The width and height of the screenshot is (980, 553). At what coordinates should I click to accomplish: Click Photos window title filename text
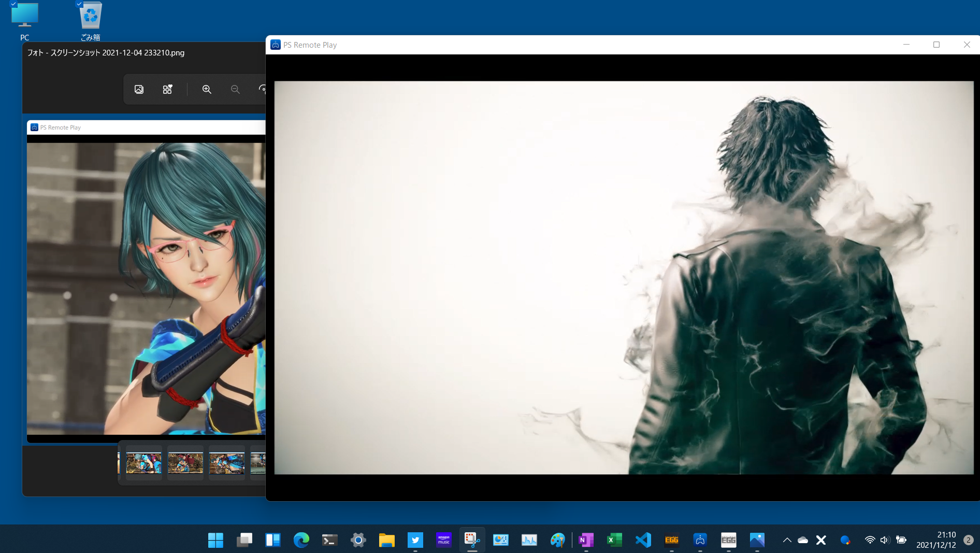point(106,53)
